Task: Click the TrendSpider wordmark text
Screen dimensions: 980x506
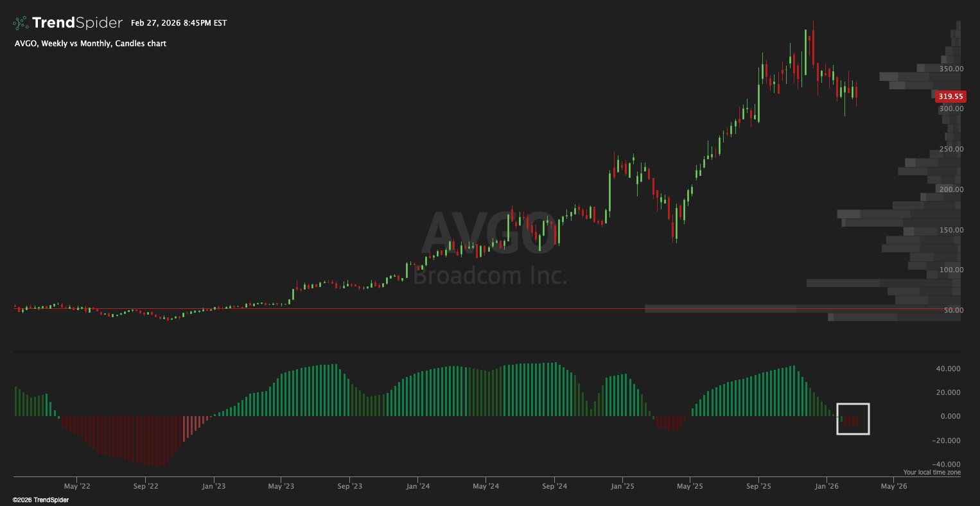Action: (x=77, y=23)
